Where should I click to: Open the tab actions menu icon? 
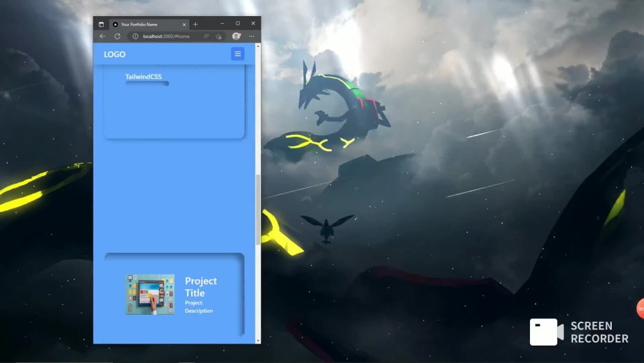pyautogui.click(x=101, y=25)
